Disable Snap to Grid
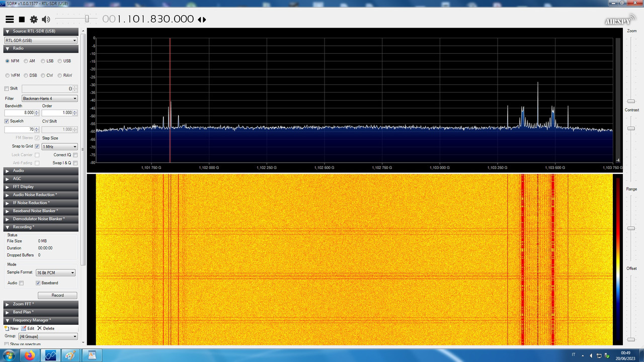 [x=37, y=146]
